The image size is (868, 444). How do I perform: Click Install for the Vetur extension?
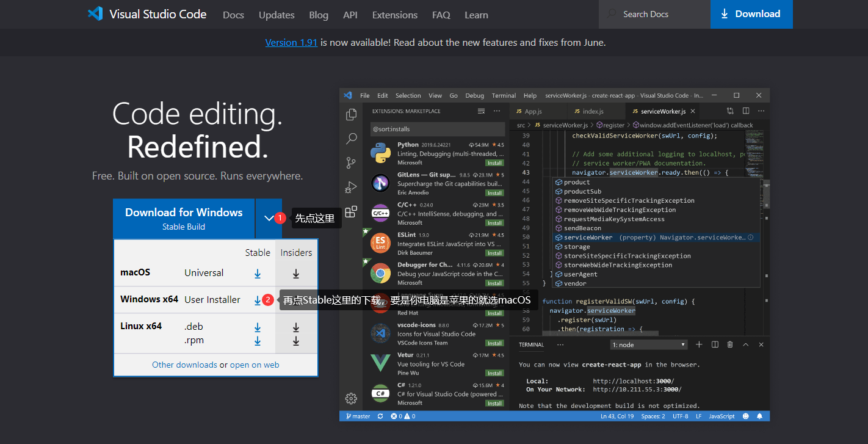494,373
